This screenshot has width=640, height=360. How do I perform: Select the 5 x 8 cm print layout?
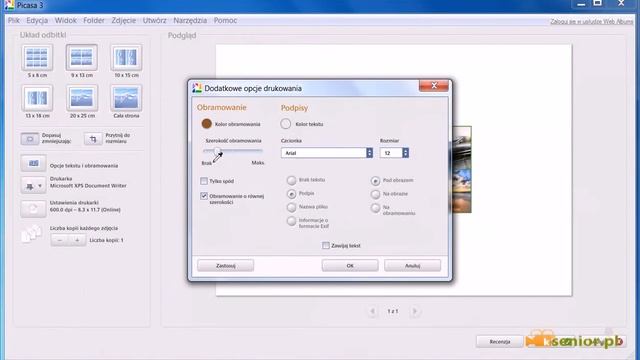tap(37, 58)
